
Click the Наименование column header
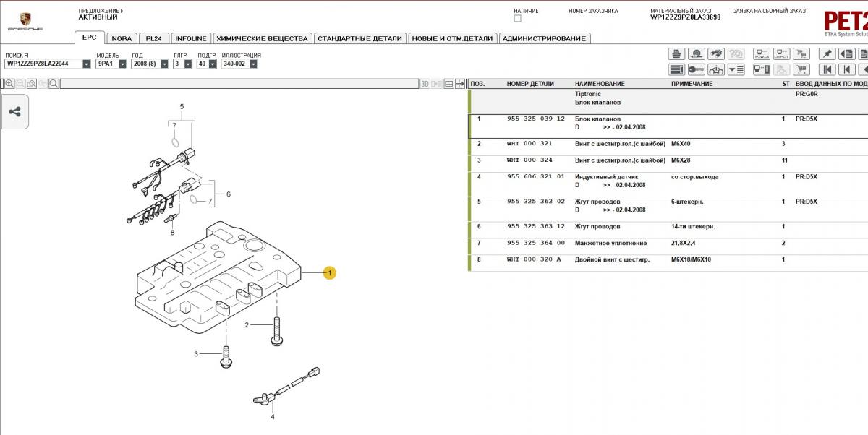click(599, 84)
